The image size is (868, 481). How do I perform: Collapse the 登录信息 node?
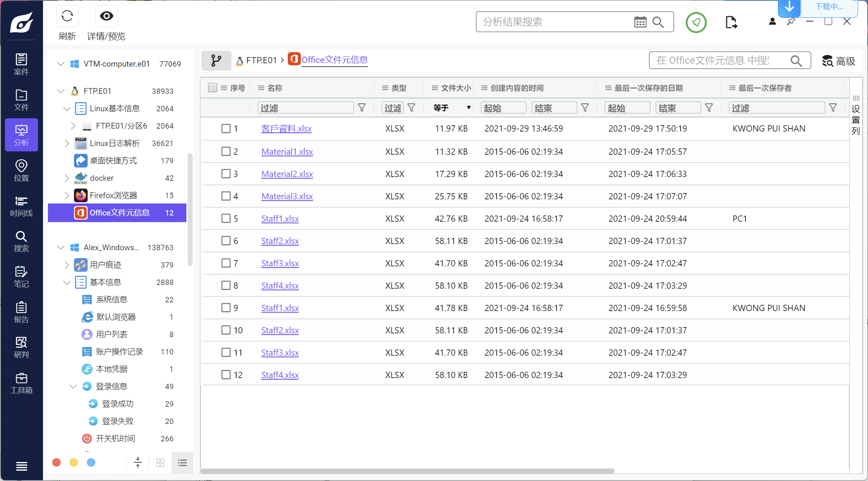tap(73, 386)
